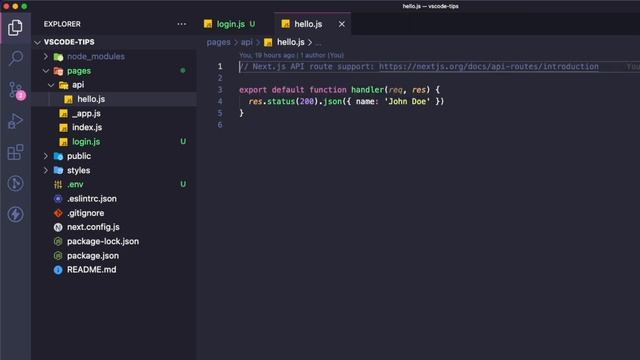Expand the node_modules folder chevron
This screenshot has width=640, height=360.
(x=46, y=56)
